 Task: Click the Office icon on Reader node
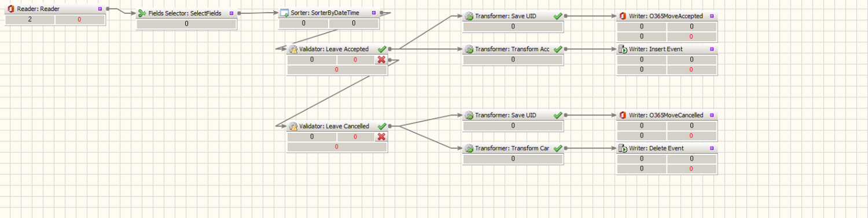click(10, 9)
